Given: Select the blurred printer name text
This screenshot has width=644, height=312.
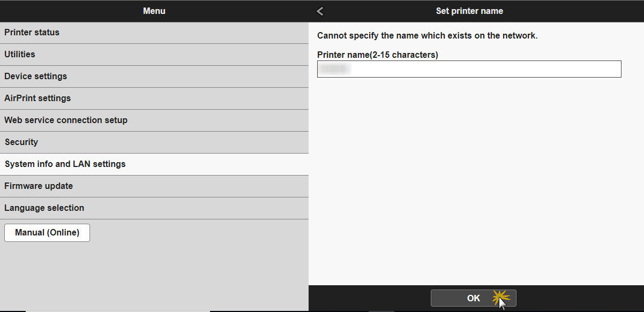Looking at the screenshot, I should (x=335, y=69).
